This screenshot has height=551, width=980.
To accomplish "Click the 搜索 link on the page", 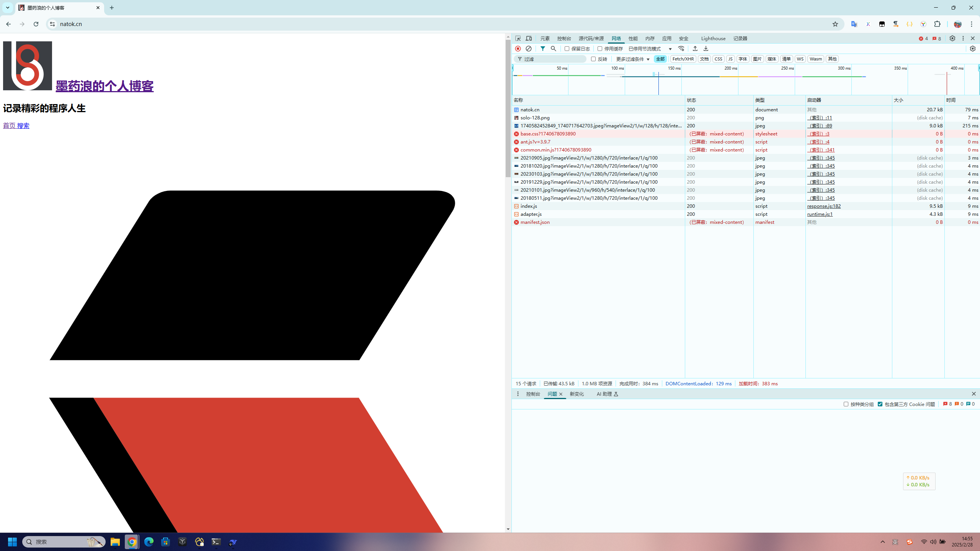I will 23,126.
